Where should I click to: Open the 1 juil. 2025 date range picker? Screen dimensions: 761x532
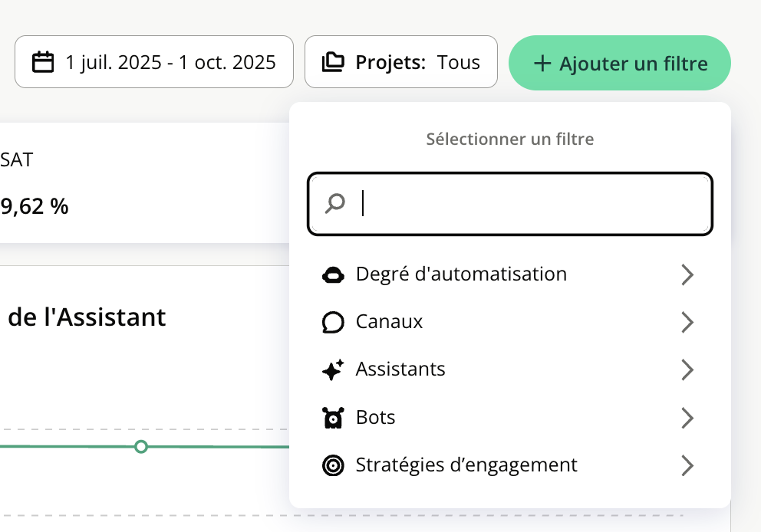(x=170, y=62)
